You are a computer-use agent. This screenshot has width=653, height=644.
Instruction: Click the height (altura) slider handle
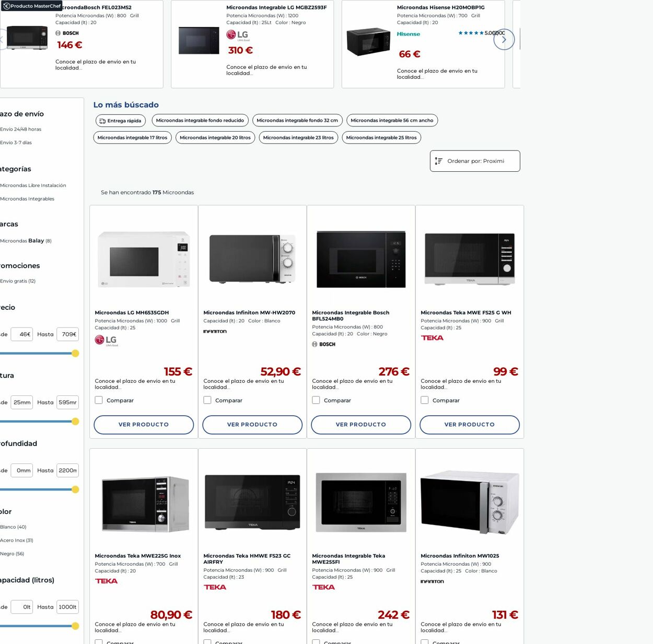click(75, 421)
